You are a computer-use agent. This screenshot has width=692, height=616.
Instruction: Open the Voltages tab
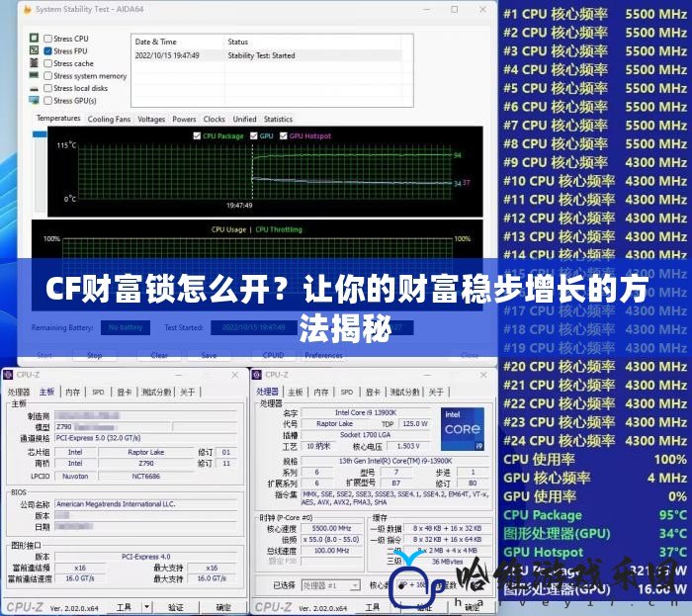point(151,119)
